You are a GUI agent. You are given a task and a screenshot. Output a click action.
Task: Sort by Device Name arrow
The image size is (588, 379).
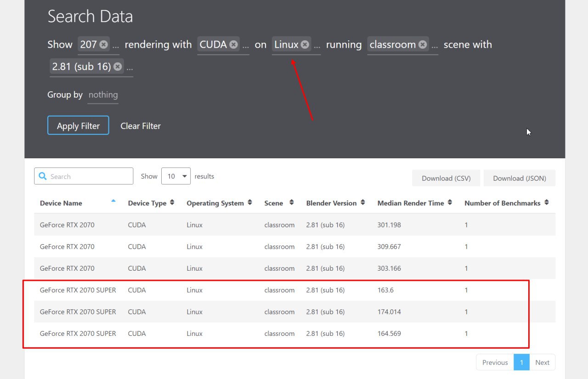[x=113, y=201]
